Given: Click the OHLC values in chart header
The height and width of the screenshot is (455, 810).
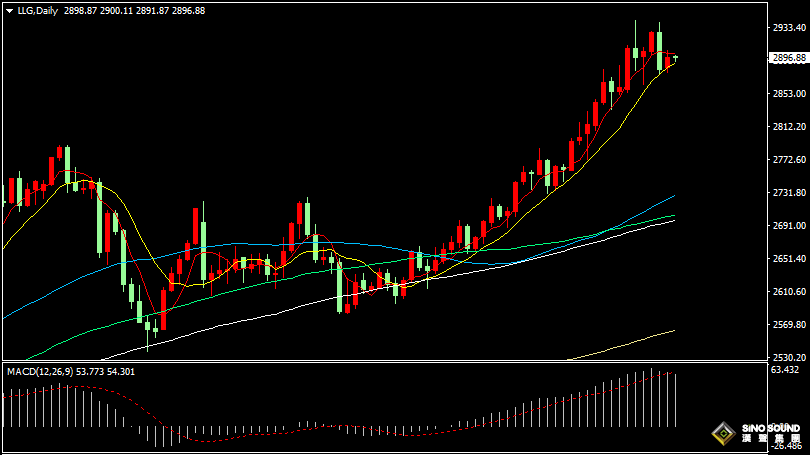Looking at the screenshot, I should (133, 10).
